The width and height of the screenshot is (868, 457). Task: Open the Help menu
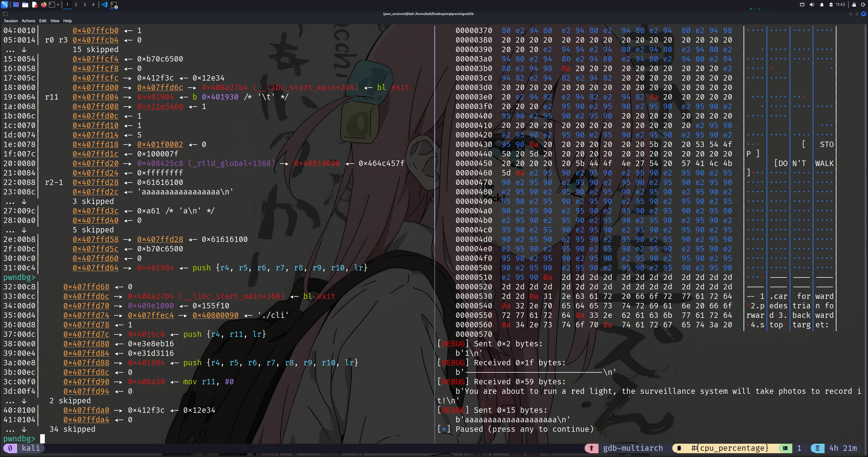point(67,21)
